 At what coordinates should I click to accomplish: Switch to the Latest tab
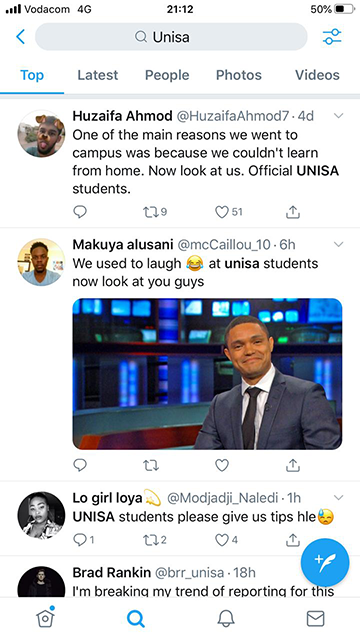tap(98, 75)
